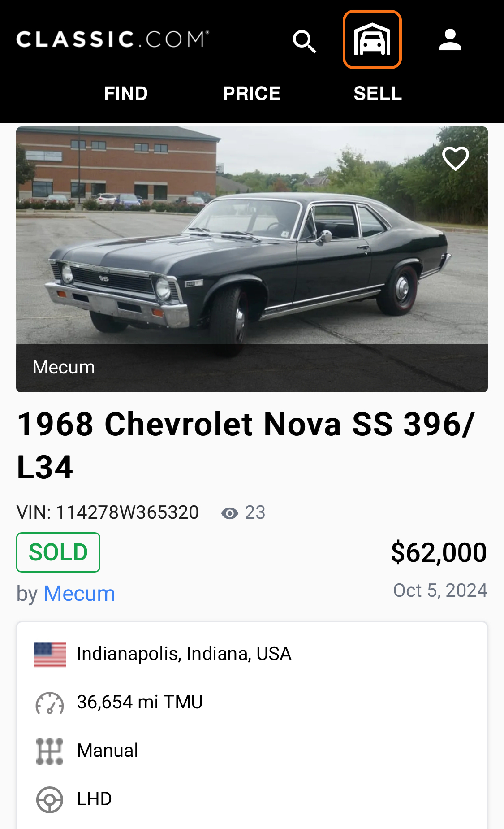Click the green SOLD status badge
Screen dimensions: 504x829
click(x=58, y=552)
